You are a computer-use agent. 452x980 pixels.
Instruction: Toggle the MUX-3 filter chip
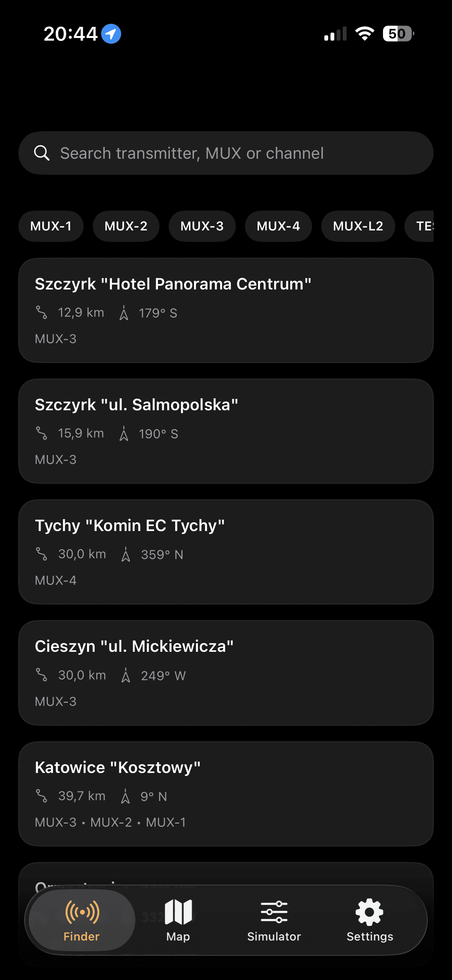click(x=202, y=226)
